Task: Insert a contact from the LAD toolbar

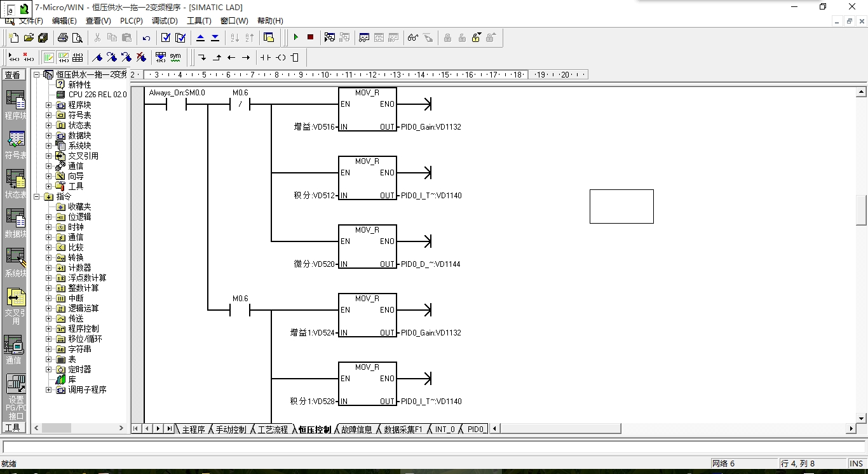Action: pos(266,57)
